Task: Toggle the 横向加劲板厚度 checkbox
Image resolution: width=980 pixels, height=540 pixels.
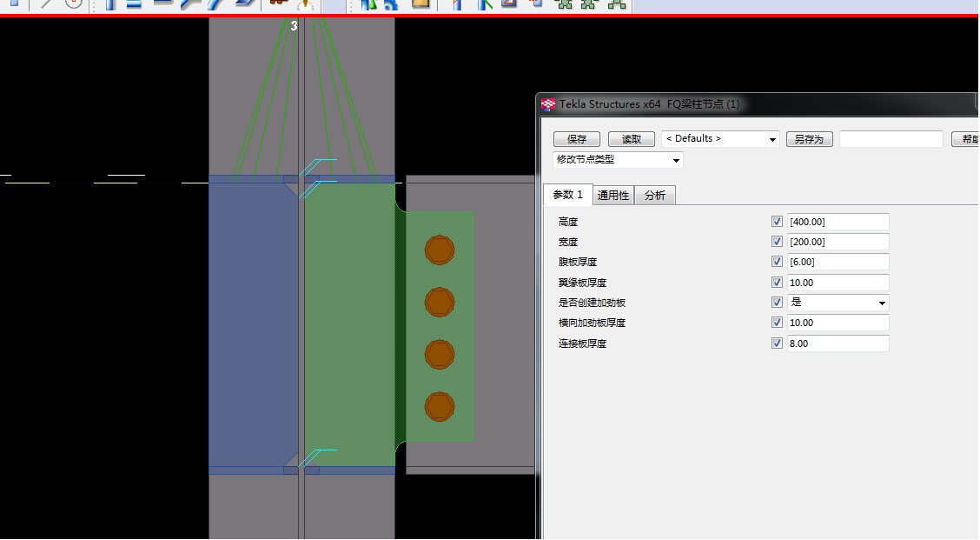Action: click(x=777, y=323)
